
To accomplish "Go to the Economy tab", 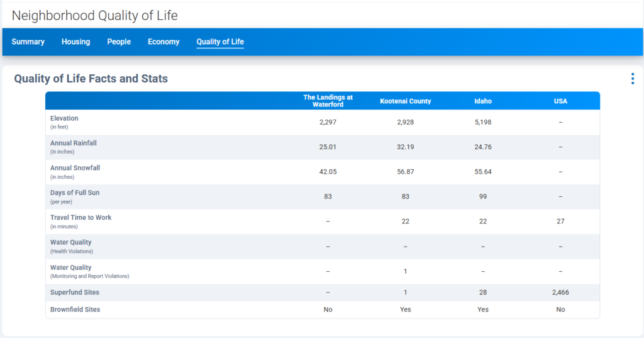I will click(164, 42).
